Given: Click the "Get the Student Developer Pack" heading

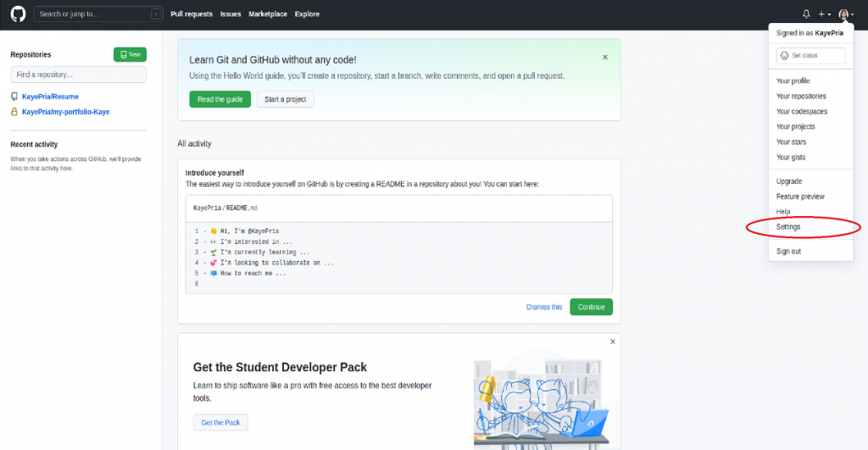Looking at the screenshot, I should coord(280,367).
